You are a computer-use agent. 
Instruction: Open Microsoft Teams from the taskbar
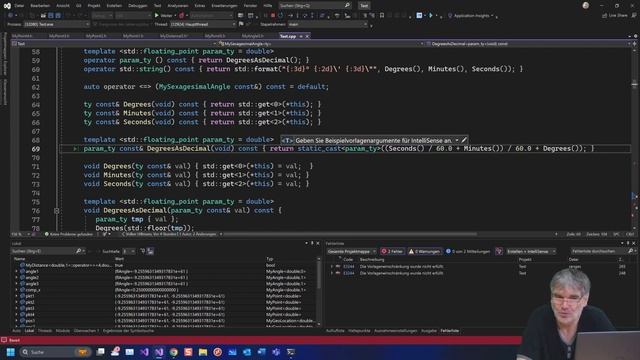pyautogui.click(x=276, y=352)
